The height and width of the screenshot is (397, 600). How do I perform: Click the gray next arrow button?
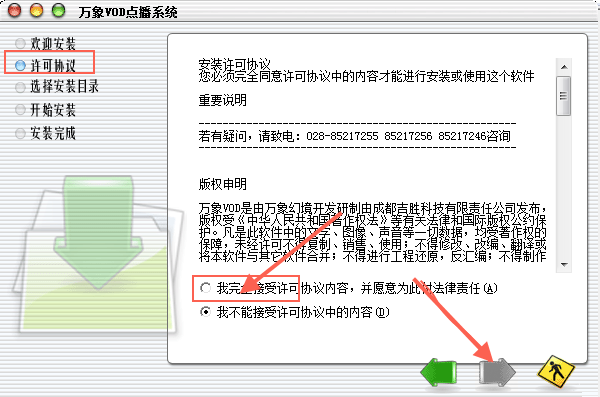[497, 372]
